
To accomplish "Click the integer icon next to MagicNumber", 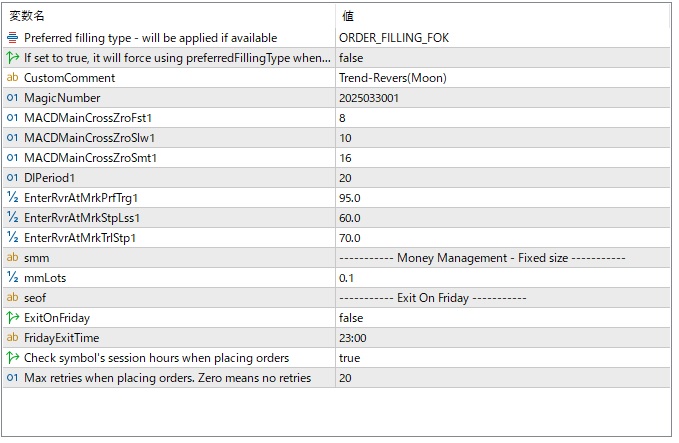I will 13,98.
